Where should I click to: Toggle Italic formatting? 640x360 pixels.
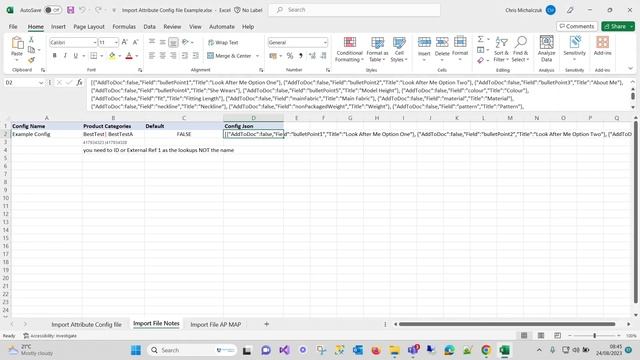point(65,56)
